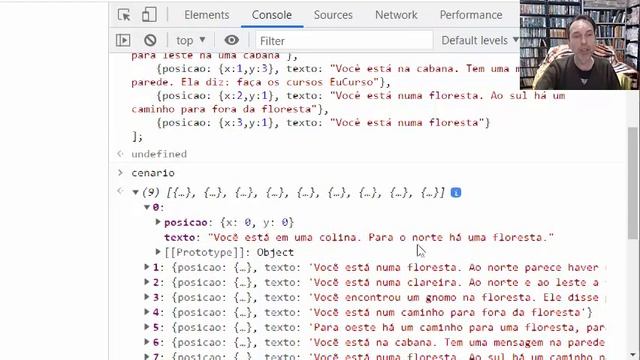Click the 'undefined' result line

[159, 154]
